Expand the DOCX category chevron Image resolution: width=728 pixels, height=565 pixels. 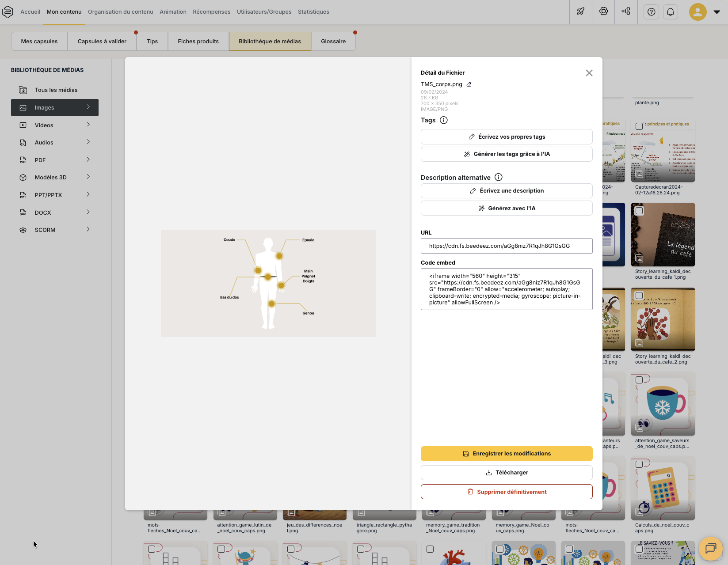[x=88, y=212]
